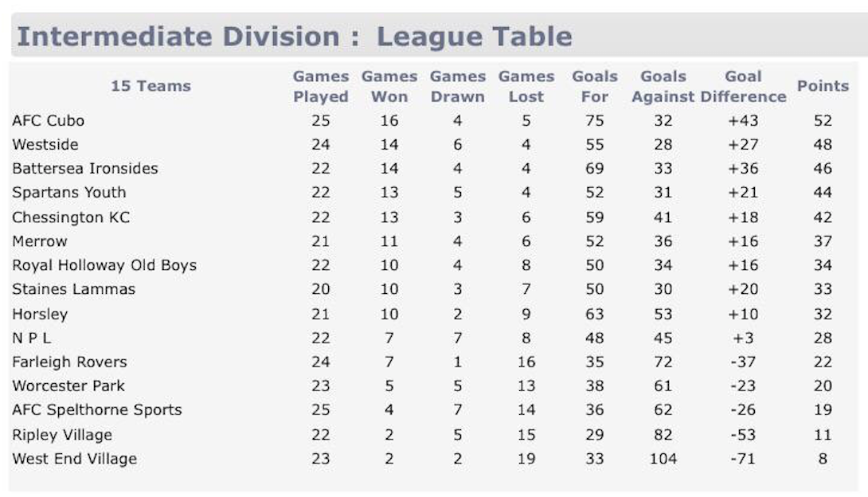Click the Intermediate Division League Table title
The width and height of the screenshot is (868, 497).
point(295,37)
